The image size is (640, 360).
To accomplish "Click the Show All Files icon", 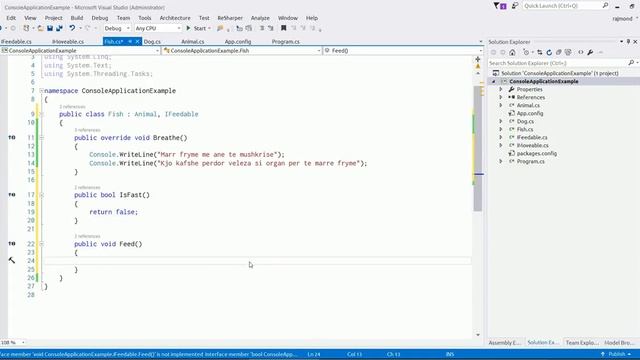I will point(568,52).
